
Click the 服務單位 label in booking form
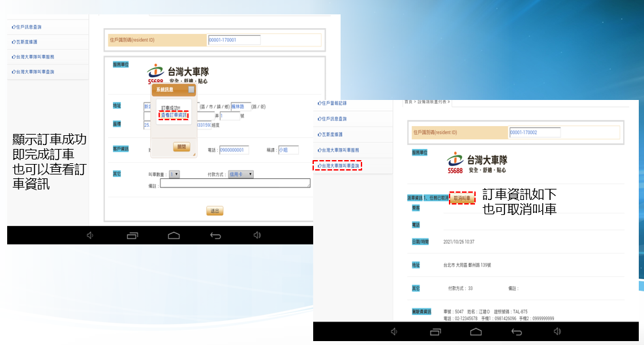tap(121, 65)
